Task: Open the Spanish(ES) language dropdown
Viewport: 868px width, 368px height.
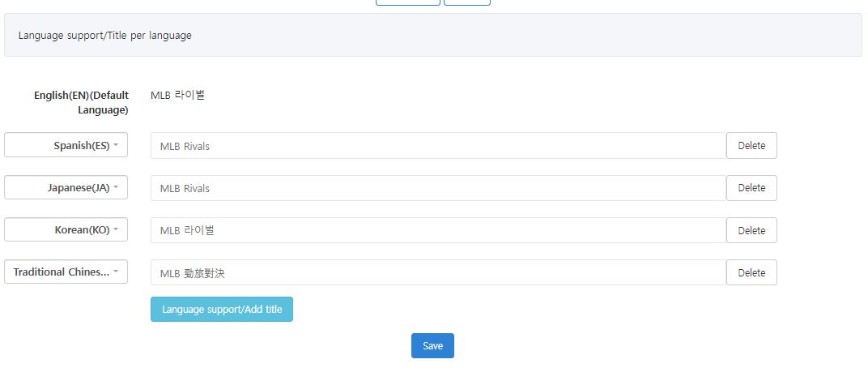Action: click(66, 146)
